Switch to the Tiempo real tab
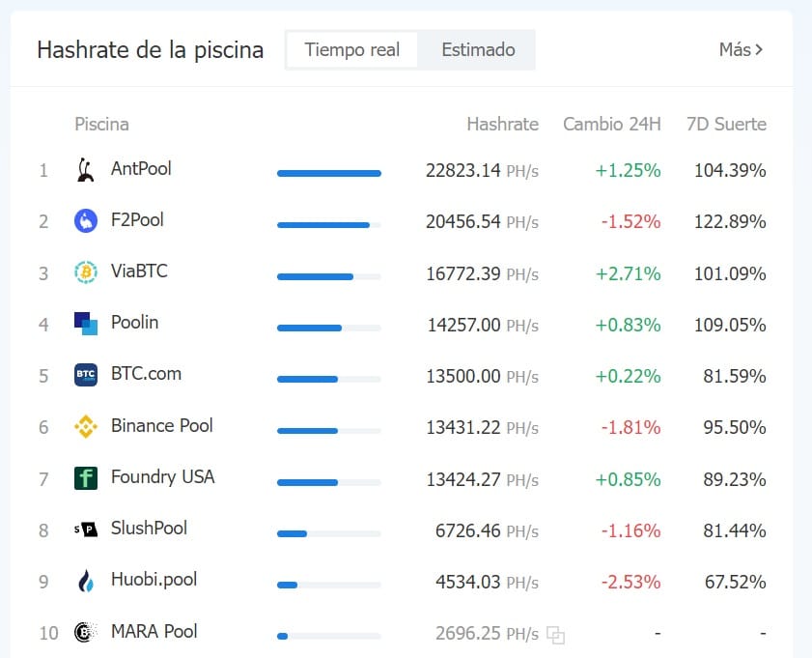This screenshot has height=658, width=812. click(352, 49)
